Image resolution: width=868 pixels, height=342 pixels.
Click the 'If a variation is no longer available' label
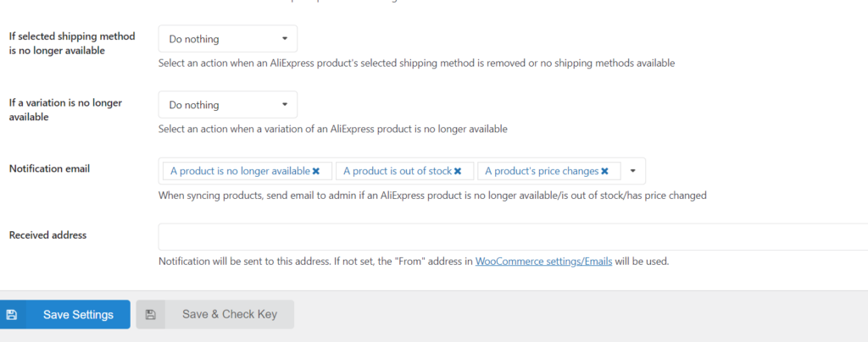tap(65, 110)
